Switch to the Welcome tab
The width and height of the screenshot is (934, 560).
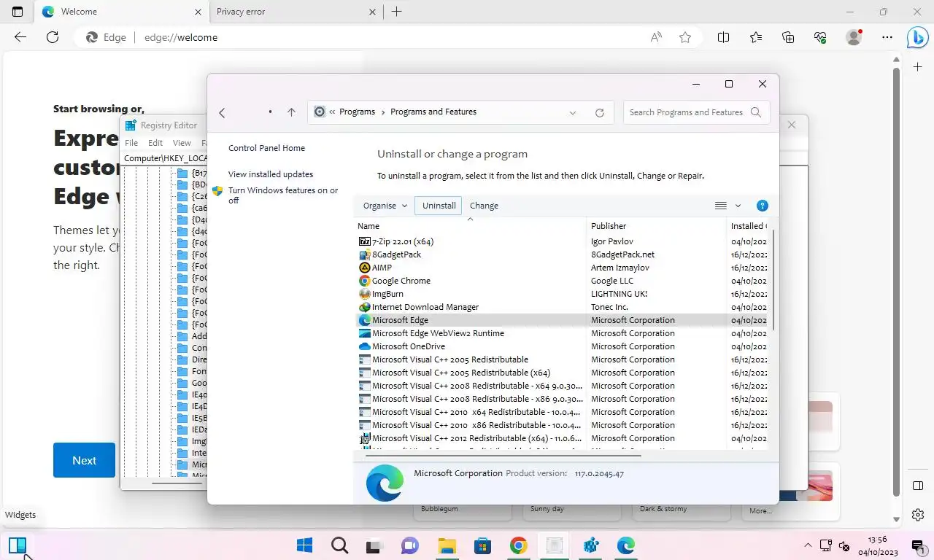(122, 12)
